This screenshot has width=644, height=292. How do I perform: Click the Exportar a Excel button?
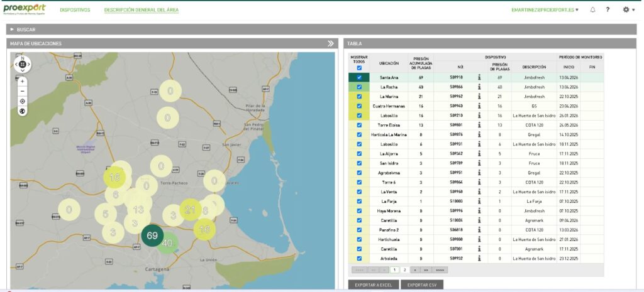[x=374, y=284]
